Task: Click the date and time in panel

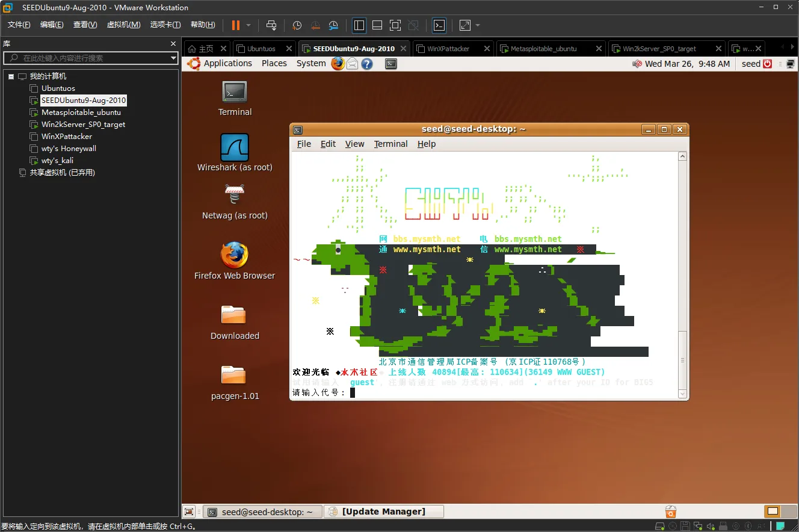Action: [687, 64]
